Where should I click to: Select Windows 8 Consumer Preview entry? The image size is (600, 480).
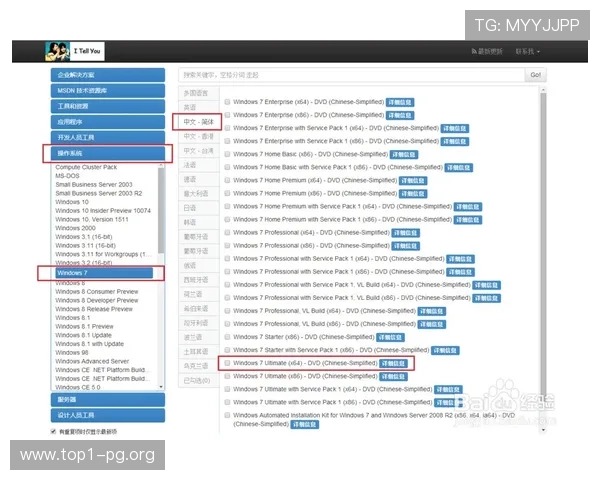click(x=97, y=292)
